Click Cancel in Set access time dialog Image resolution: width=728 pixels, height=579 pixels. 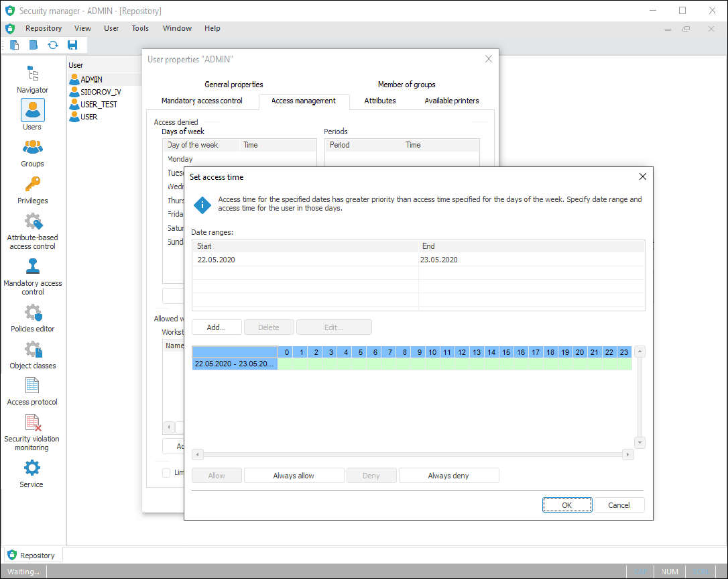(619, 505)
